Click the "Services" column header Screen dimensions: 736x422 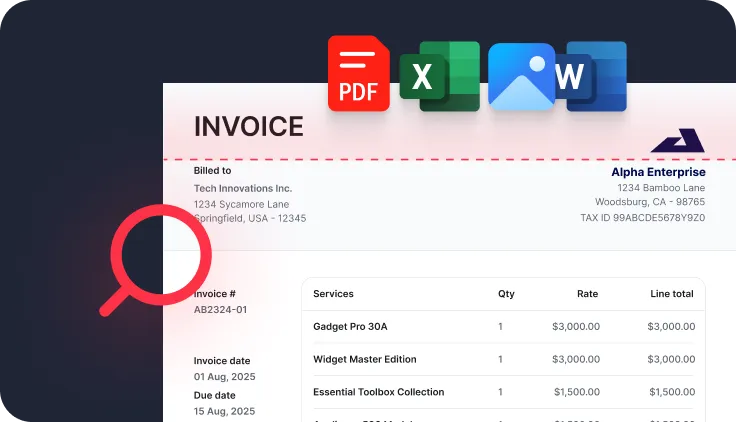(333, 294)
